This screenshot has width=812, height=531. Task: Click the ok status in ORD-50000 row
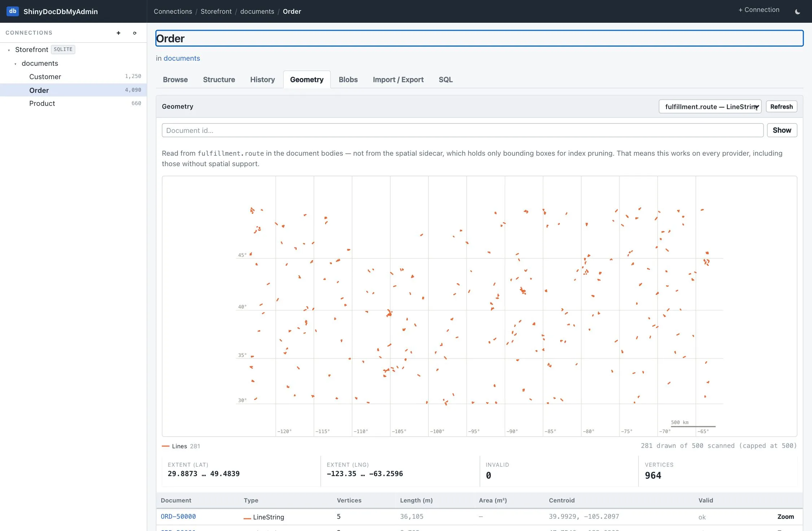point(702,517)
